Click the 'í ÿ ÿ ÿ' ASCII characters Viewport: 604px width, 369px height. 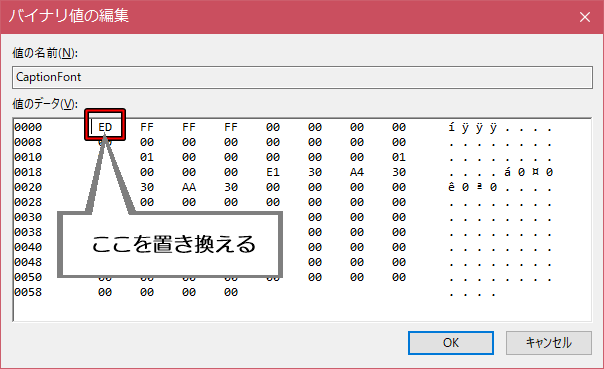473,127
